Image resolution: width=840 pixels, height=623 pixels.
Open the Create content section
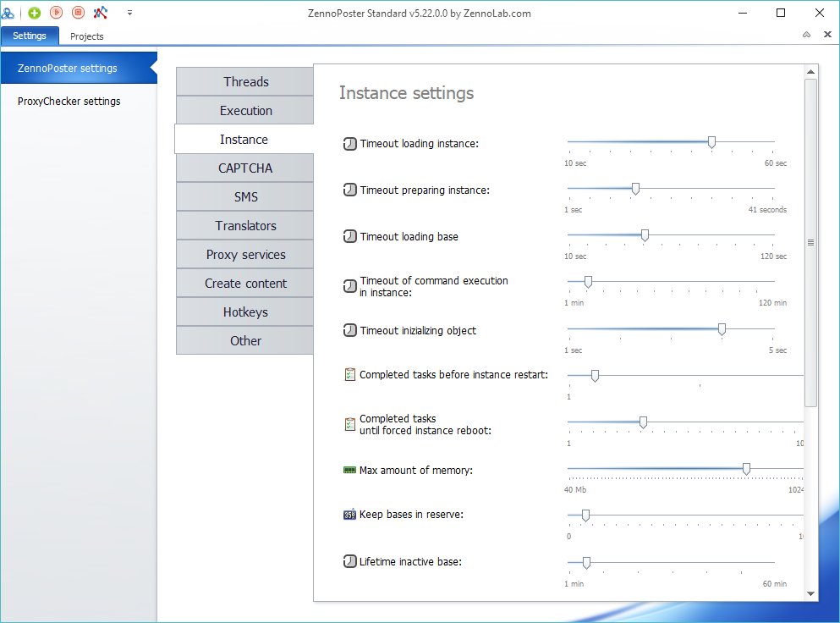point(245,283)
